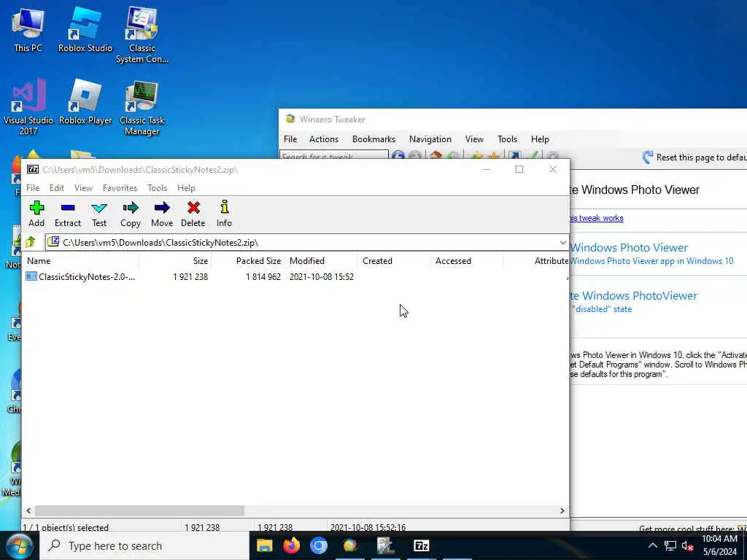
Task: Click the Reset this page icon in Winaero
Action: pyautogui.click(x=648, y=157)
